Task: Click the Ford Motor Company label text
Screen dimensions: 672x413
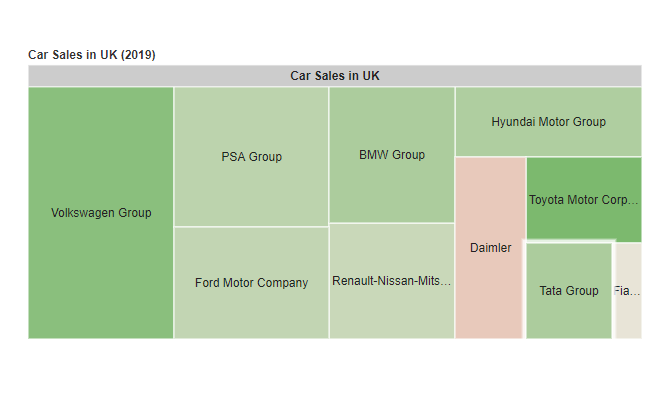Action: pyautogui.click(x=251, y=283)
